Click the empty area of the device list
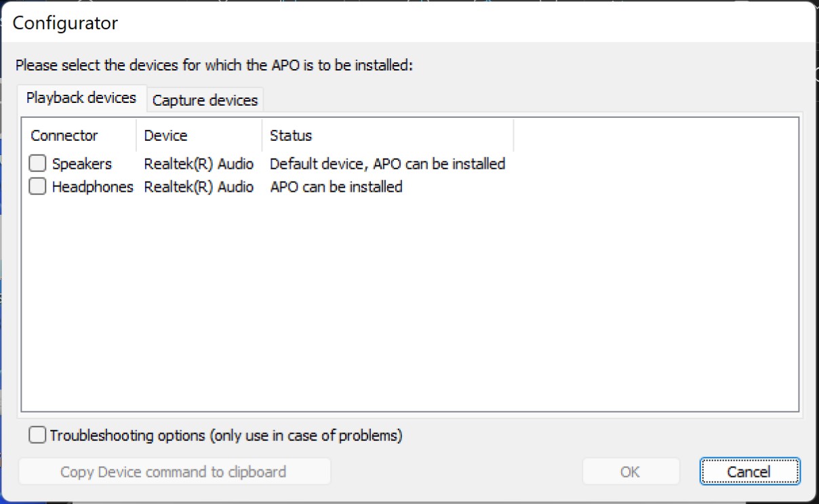Screen dimensions: 819x504 (x=407, y=305)
